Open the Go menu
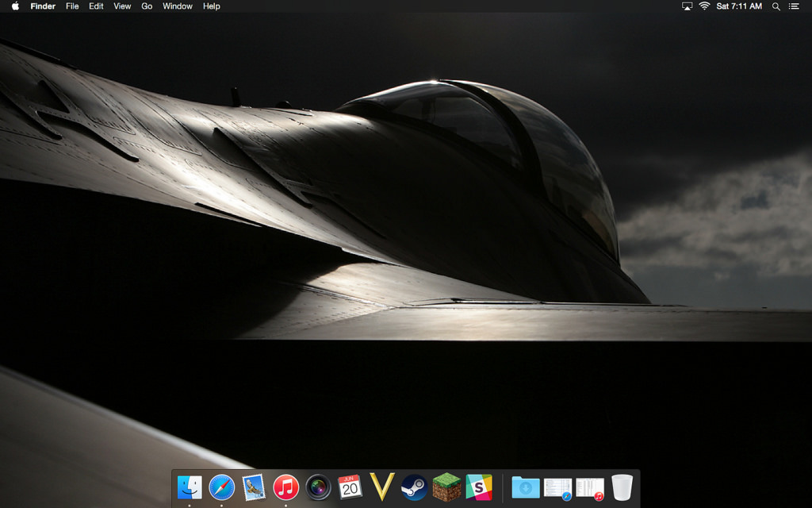This screenshot has width=812, height=508. click(147, 6)
